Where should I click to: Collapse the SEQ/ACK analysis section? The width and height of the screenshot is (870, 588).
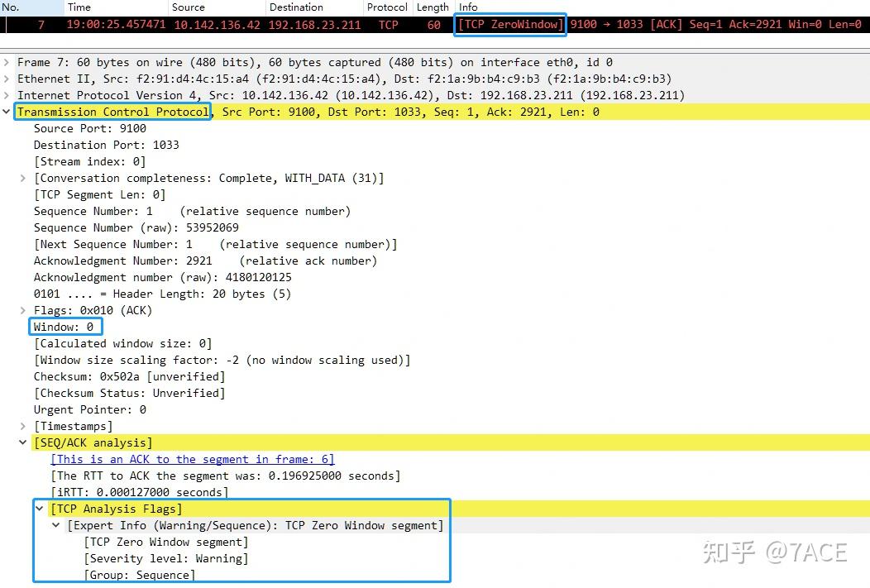(x=22, y=442)
